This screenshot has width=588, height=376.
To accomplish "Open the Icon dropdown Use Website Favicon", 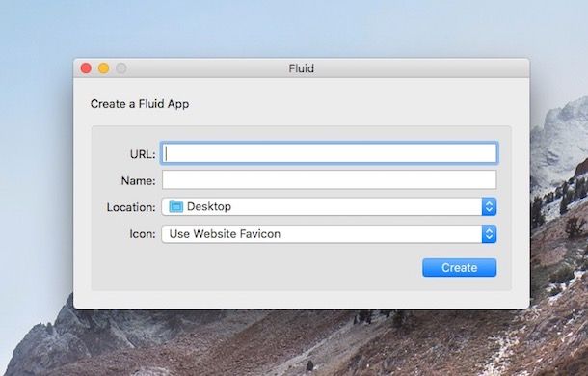I will click(x=330, y=234).
